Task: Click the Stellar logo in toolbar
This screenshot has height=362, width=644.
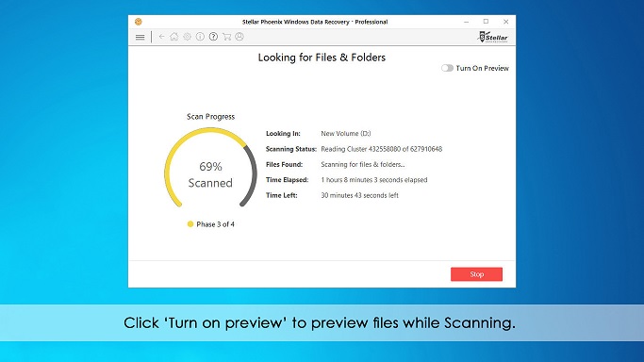Action: (x=493, y=37)
